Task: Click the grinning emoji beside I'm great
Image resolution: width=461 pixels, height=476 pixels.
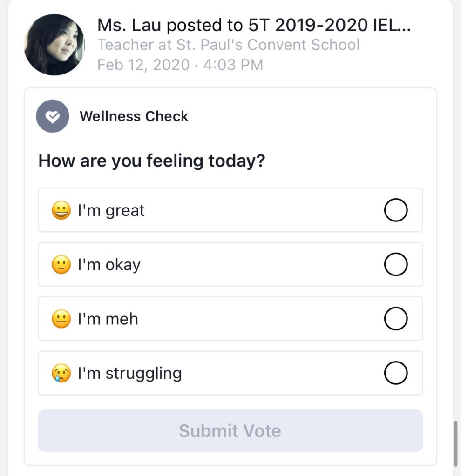Action: point(61,210)
